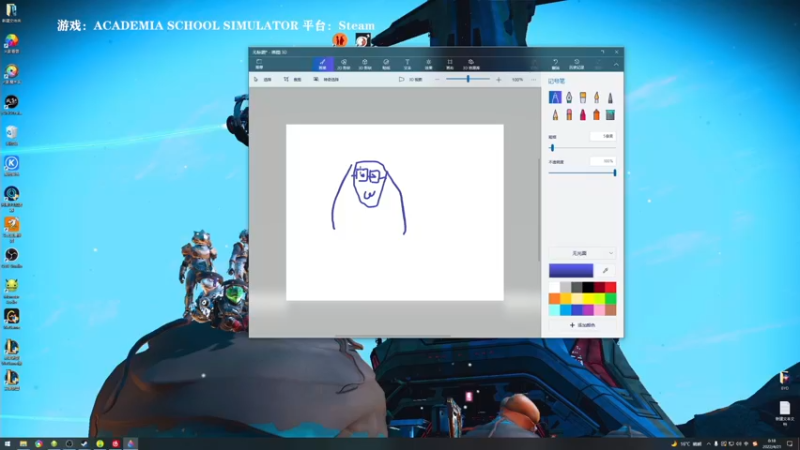Toggle the 3D view switch
Screen dimensions: 800x450
point(410,80)
